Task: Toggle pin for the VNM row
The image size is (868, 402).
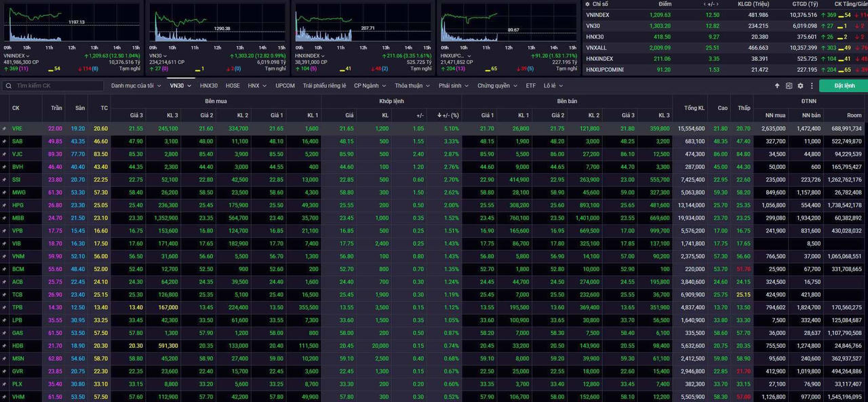Action: pyautogui.click(x=4, y=256)
